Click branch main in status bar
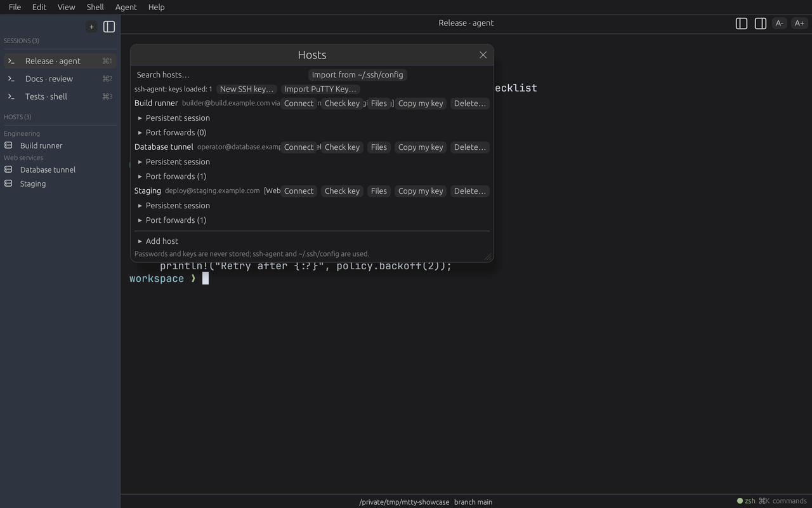Image resolution: width=812 pixels, height=508 pixels. coord(473,502)
